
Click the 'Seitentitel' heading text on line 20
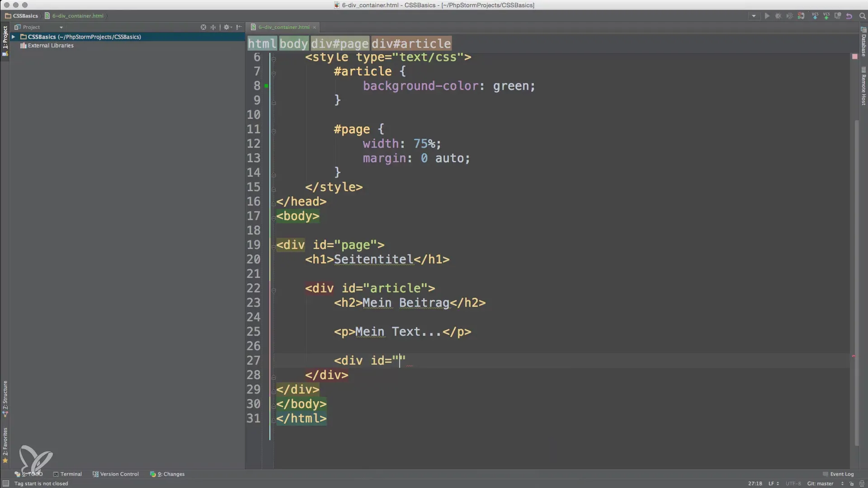373,259
